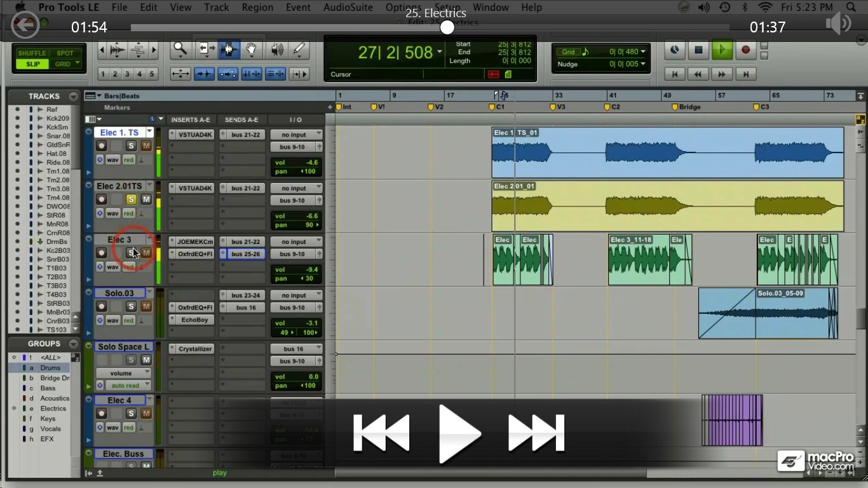Open the Edit menu
868x488 pixels.
coord(149,8)
